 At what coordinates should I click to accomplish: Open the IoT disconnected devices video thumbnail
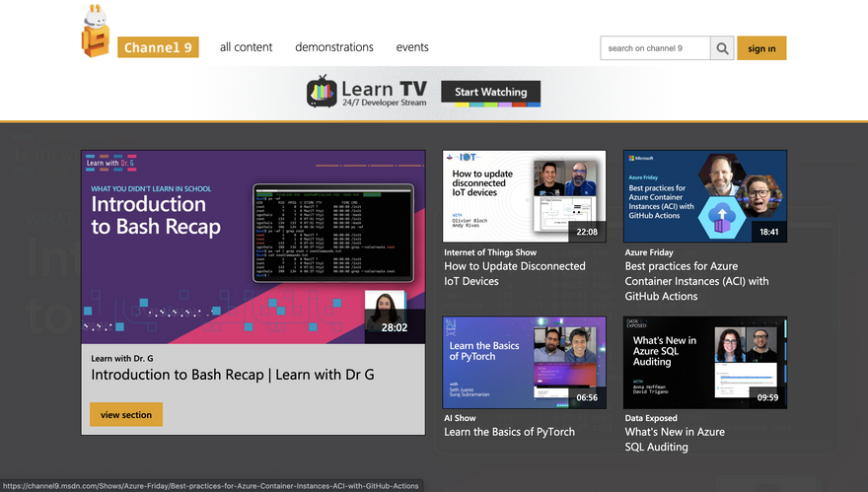[x=524, y=196]
